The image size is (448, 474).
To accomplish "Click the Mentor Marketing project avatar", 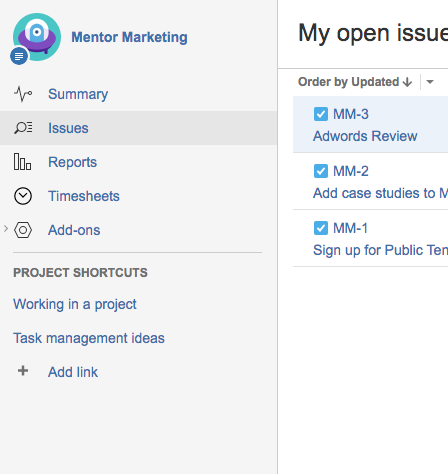I will pos(37,37).
